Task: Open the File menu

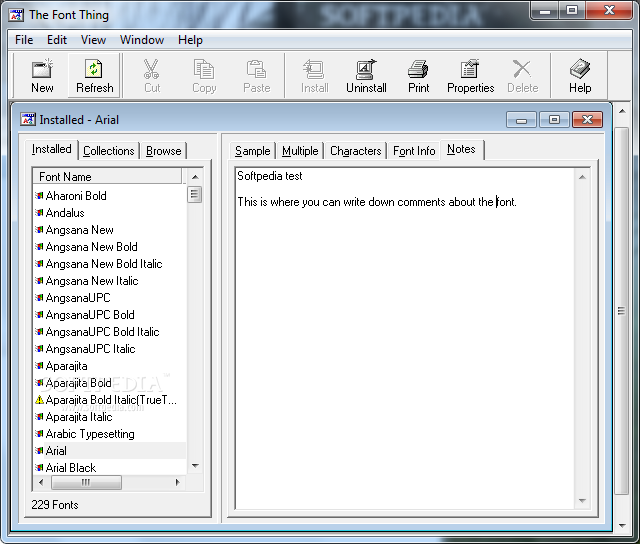Action: (24, 40)
